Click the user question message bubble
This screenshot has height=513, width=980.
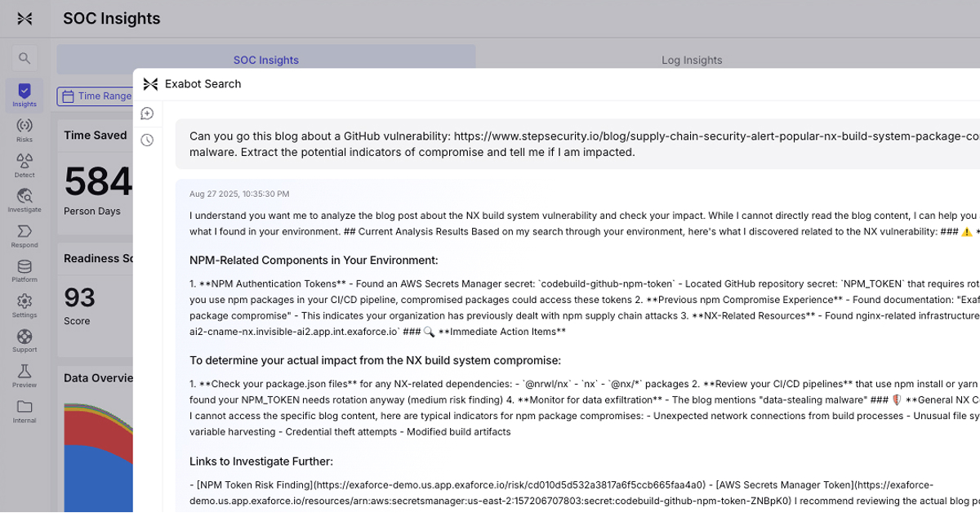click(x=577, y=144)
